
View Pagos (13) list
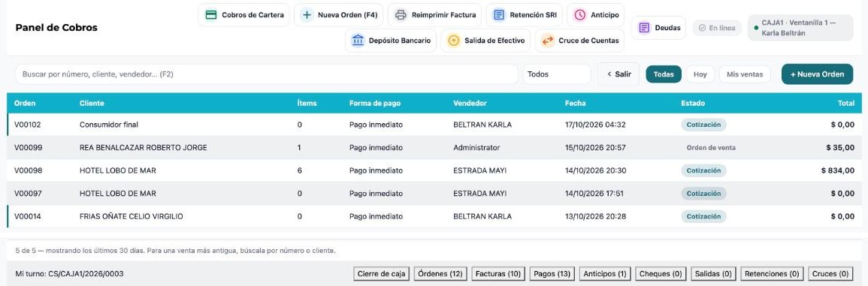click(552, 273)
